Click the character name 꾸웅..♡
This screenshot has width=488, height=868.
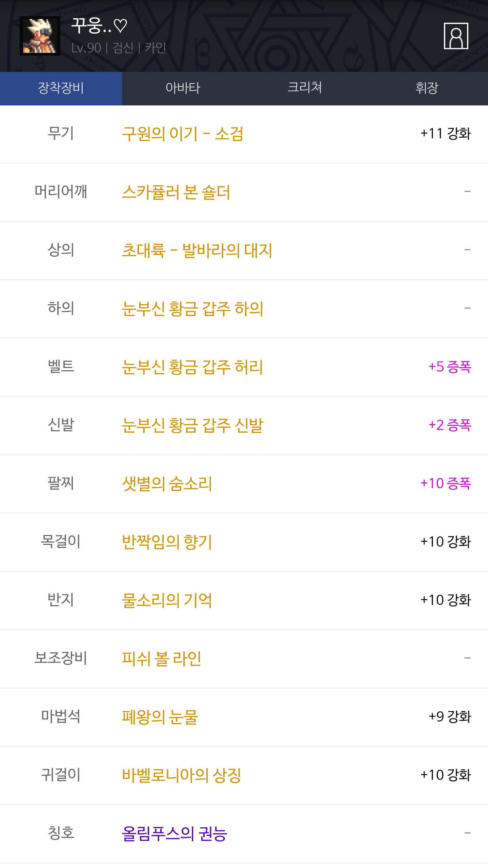99,26
